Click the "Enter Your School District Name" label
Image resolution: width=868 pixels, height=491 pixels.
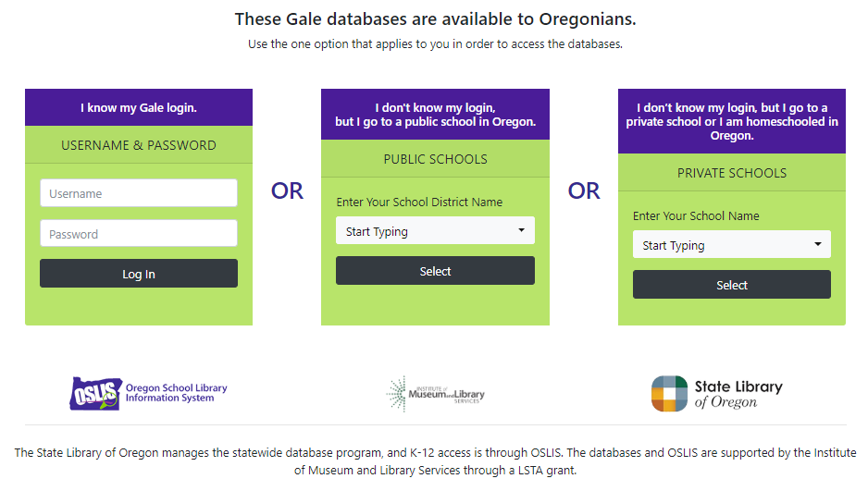tap(419, 203)
